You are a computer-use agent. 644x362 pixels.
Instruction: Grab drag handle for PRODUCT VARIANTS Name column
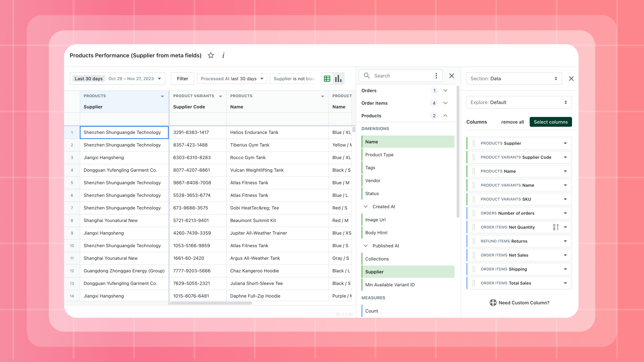point(474,185)
